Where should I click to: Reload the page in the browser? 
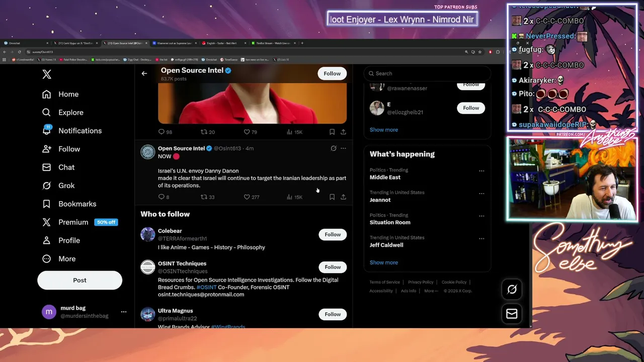[20, 52]
